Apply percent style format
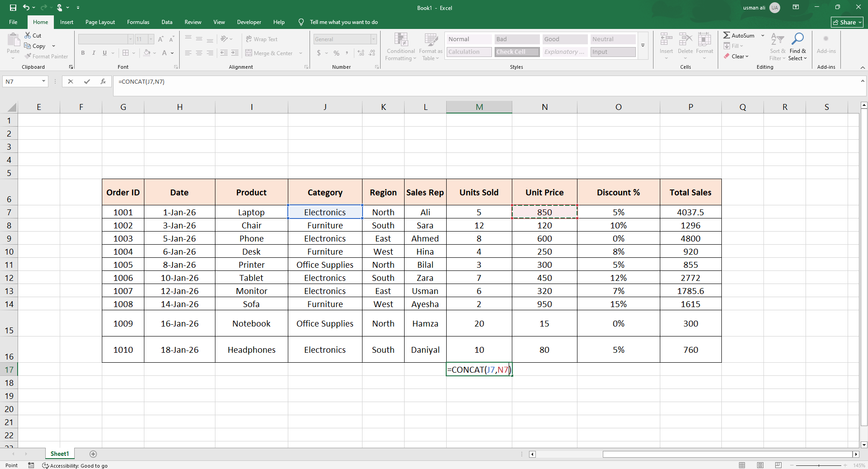This screenshot has height=469, width=868. click(x=336, y=53)
